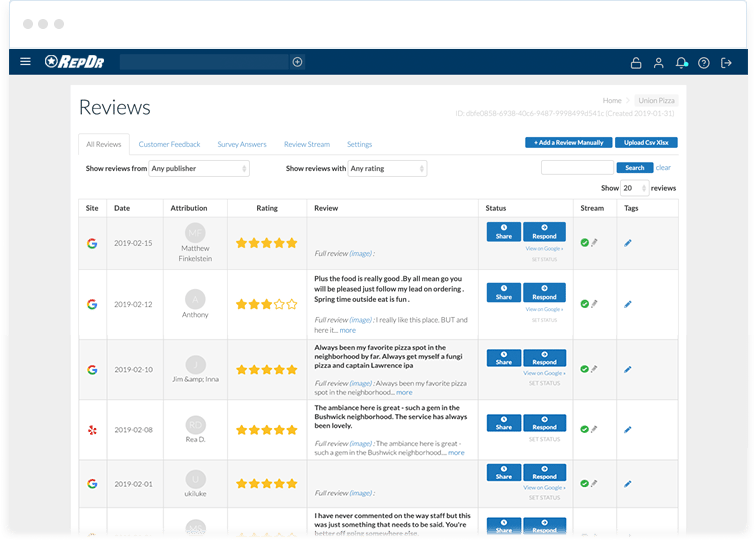
Task: Click the logout icon
Action: coord(726,63)
